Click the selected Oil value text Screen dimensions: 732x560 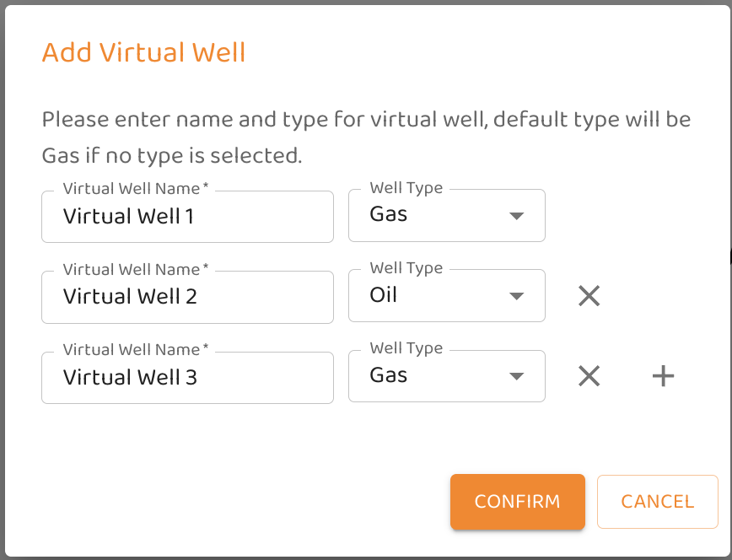pos(384,295)
